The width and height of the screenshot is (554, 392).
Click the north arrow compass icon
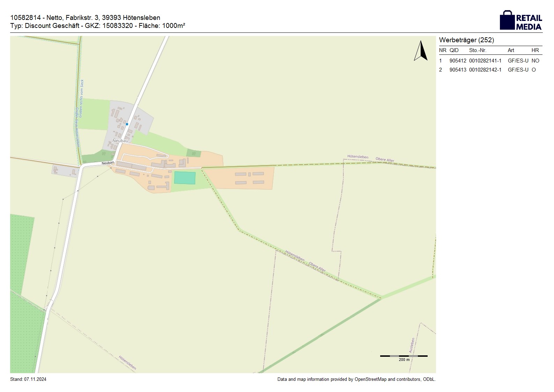coord(421,51)
